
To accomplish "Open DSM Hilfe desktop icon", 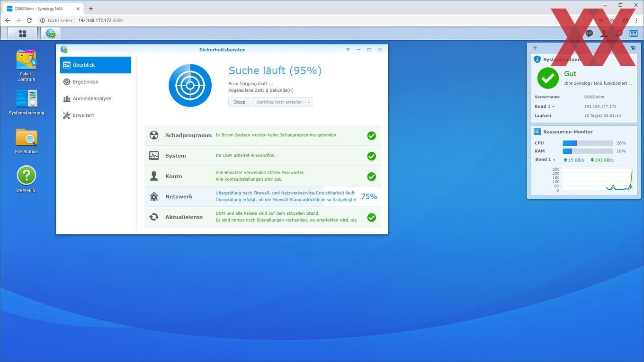I will (27, 179).
